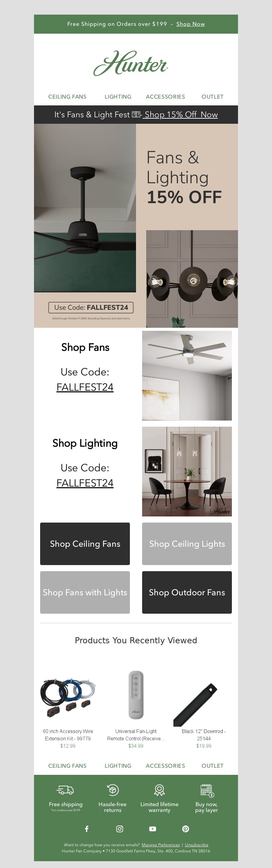
Task: Open the Facebook icon in footer
Action: point(87,829)
